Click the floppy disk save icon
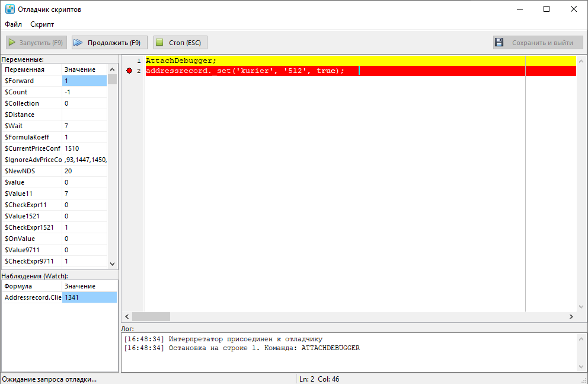588x384 pixels. tap(499, 43)
